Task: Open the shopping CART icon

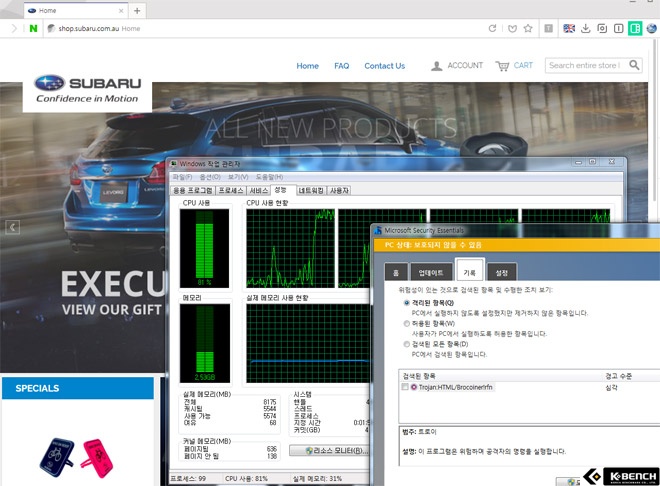Action: coord(502,66)
